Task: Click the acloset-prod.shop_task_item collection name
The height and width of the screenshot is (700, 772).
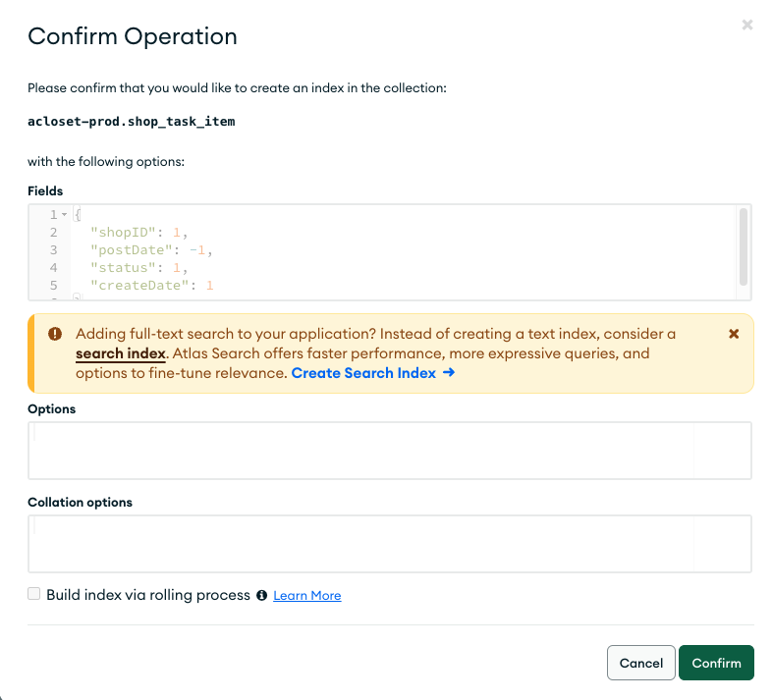Action: coord(132,122)
